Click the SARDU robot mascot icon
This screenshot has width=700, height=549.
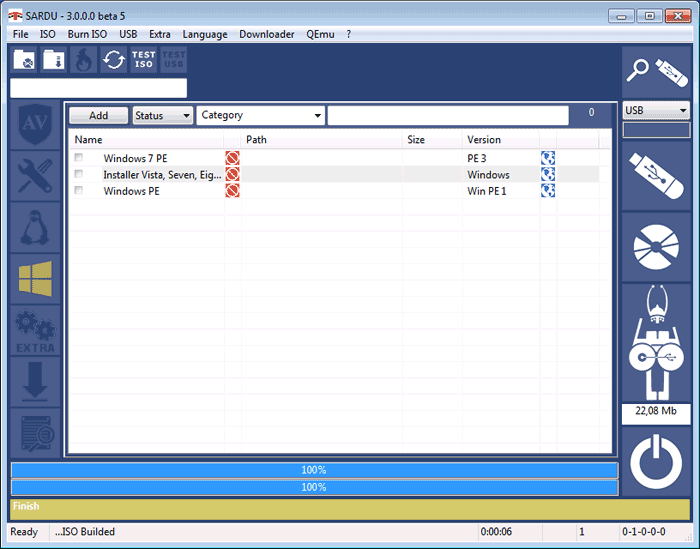(656, 343)
